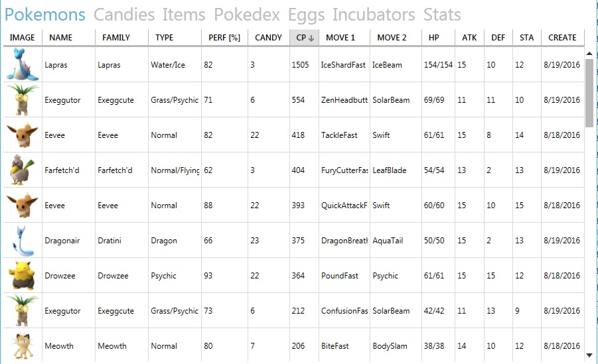Click the vertical scrollbar thumb
The image size is (598, 364).
tap(589, 93)
